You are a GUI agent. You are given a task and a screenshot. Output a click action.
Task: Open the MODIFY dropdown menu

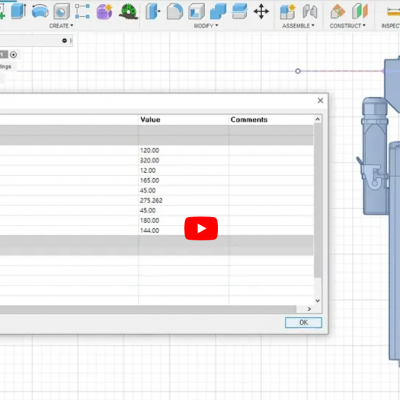point(206,26)
